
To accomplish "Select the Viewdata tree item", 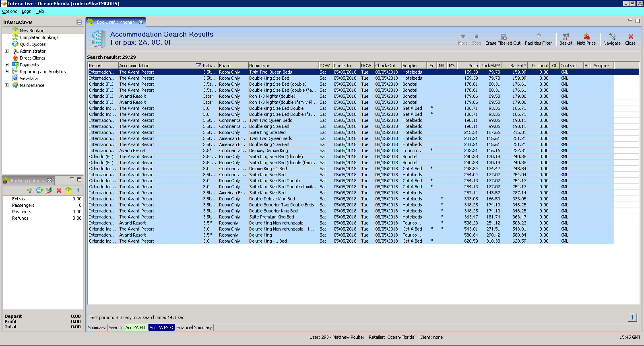I will coord(29,78).
